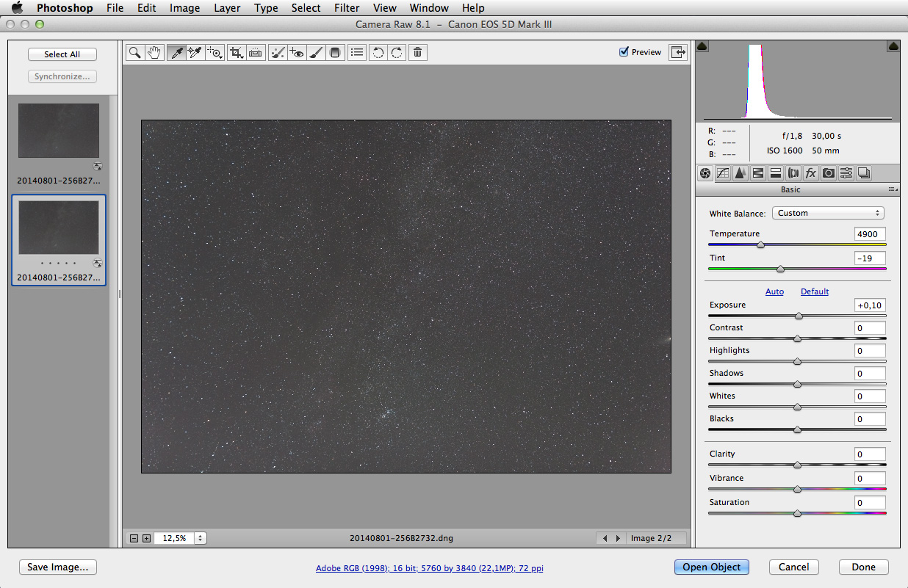The image size is (908, 588).
Task: Select the Hand tool
Action: click(154, 52)
